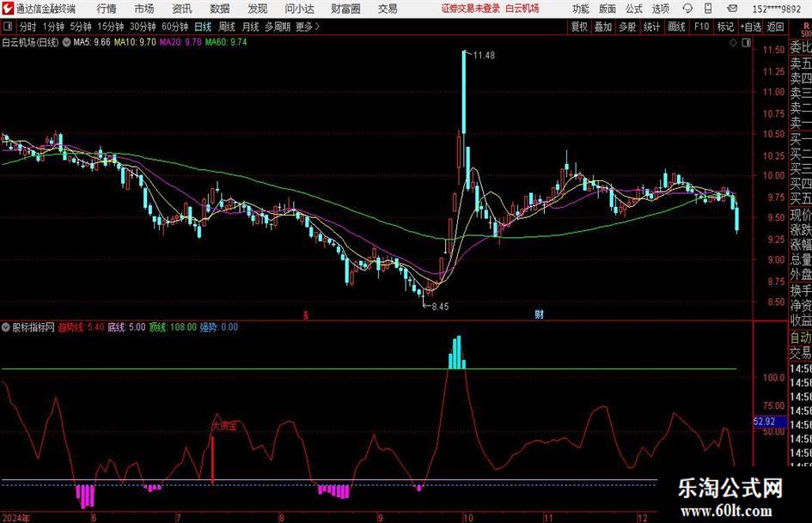Viewport: 812px width, 523px height.
Task: Expand the 股标指标网 indicator dropdown
Action: pyautogui.click(x=6, y=327)
